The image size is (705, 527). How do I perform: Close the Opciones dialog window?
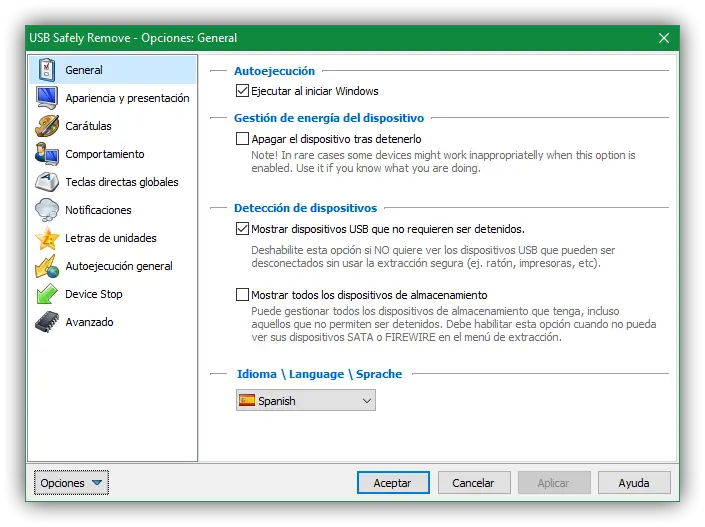coord(664,38)
